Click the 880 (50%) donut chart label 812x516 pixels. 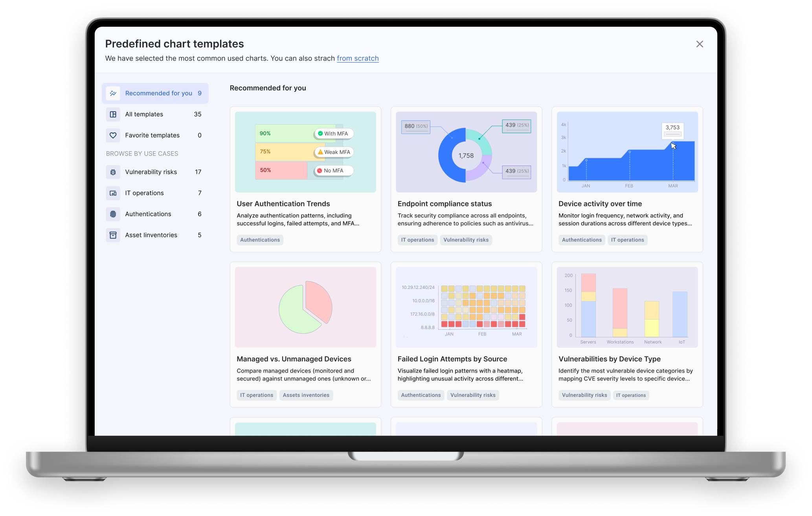(x=416, y=127)
